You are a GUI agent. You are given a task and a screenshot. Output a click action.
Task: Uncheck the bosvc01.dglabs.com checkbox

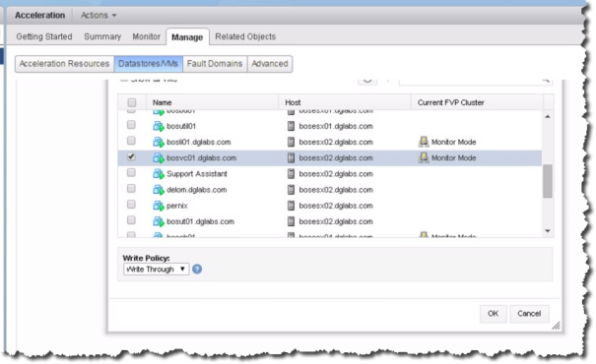[131, 156]
